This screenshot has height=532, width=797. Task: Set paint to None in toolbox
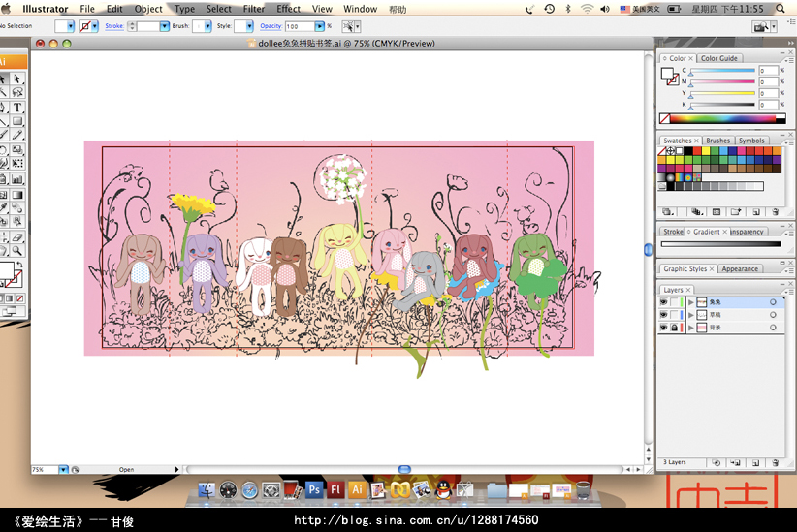(19, 298)
